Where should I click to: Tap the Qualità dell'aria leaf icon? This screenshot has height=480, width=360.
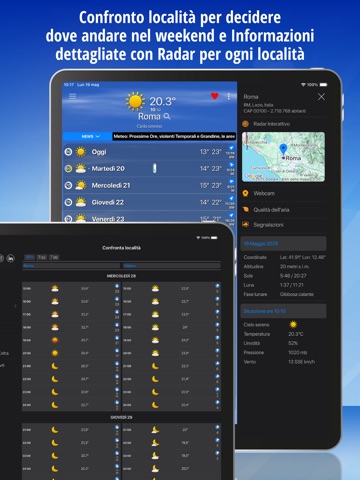[x=246, y=210]
